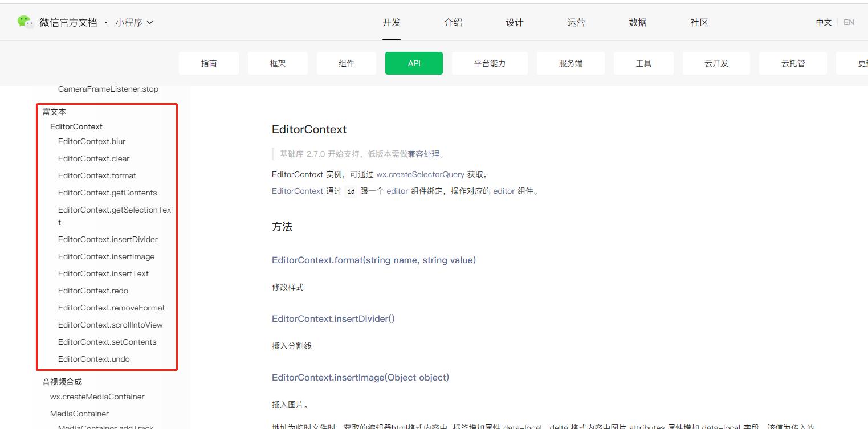Switch to the 介绍 navigation tab
Viewport: 868px width, 429px height.
453,22
